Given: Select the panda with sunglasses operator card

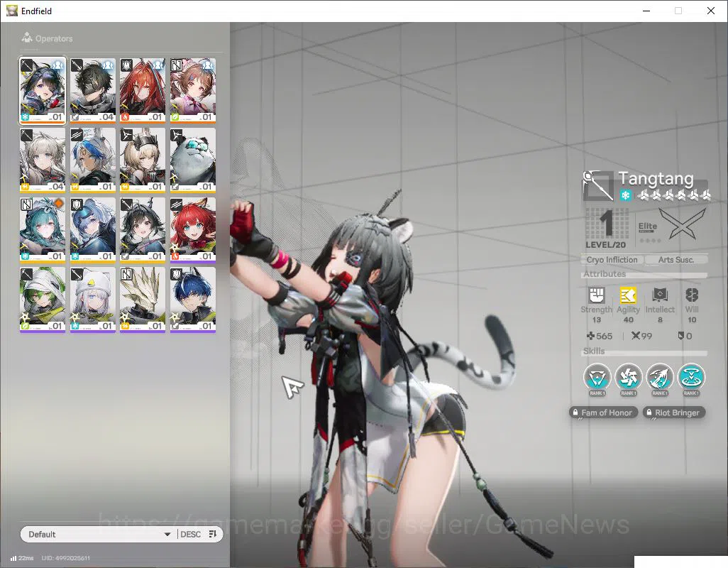Looking at the screenshot, I should click(x=193, y=160).
